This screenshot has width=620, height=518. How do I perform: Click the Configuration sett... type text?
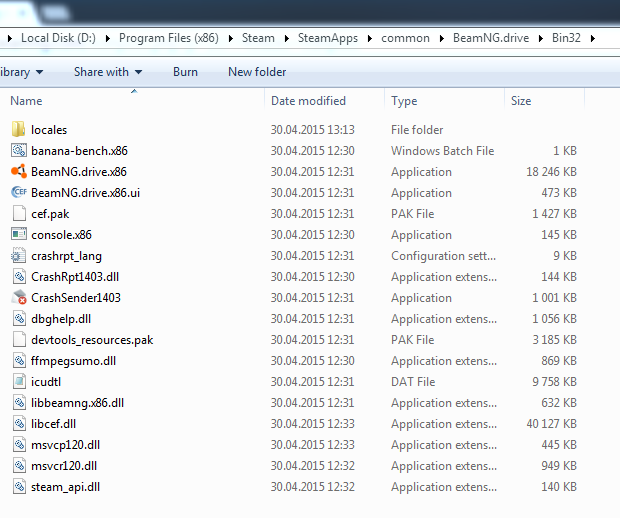[443, 256]
